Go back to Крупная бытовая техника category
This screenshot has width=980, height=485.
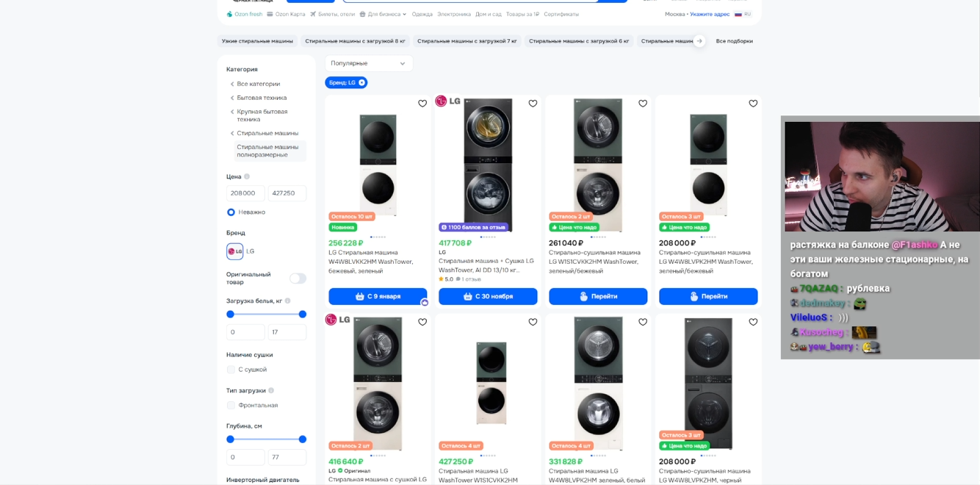pyautogui.click(x=262, y=115)
